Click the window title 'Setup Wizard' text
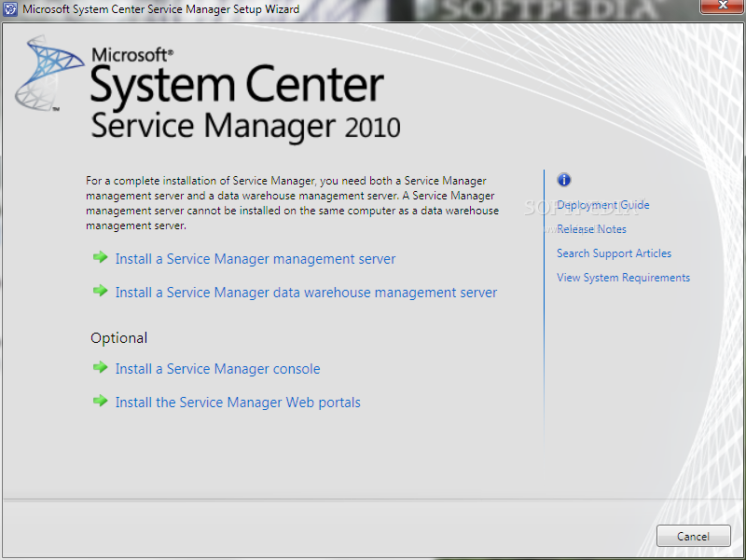746x560 pixels. pos(273,9)
